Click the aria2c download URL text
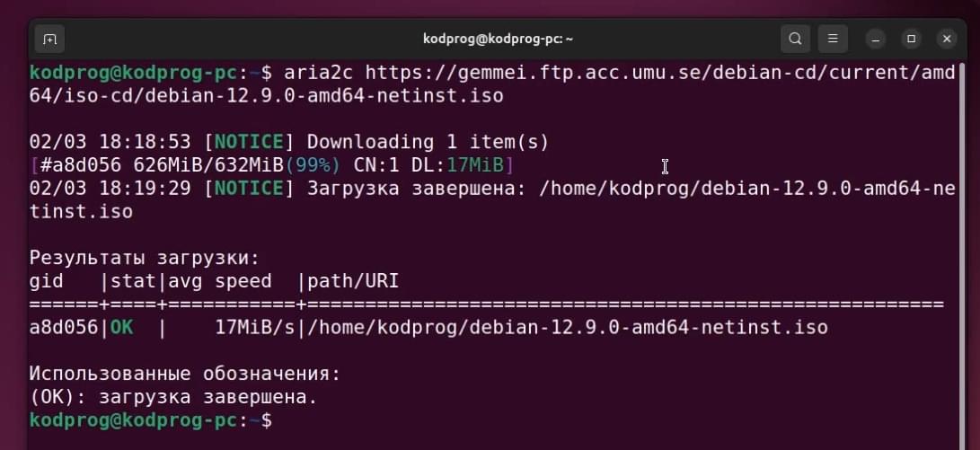Image resolution: width=980 pixels, height=450 pixels. point(492,84)
